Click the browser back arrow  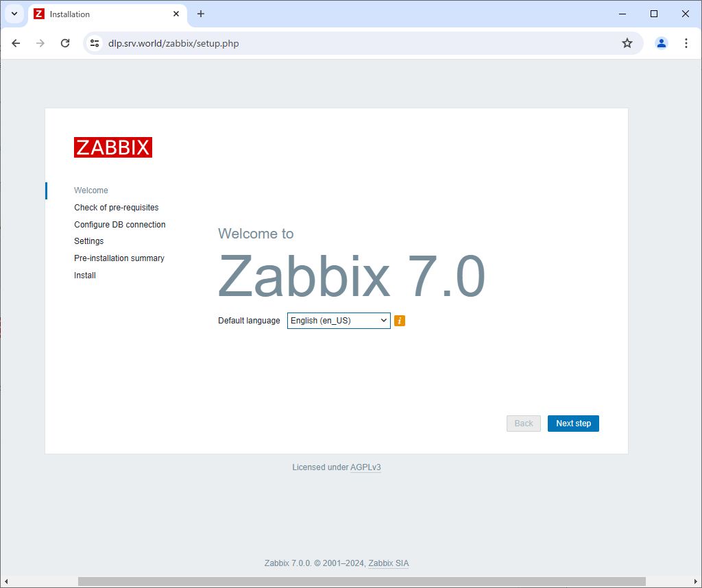click(x=16, y=43)
